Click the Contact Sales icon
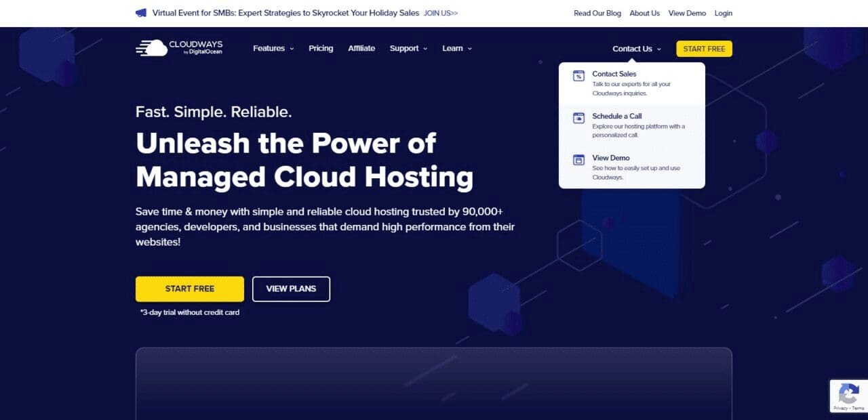Screen dimensions: 868x420 (x=578, y=76)
